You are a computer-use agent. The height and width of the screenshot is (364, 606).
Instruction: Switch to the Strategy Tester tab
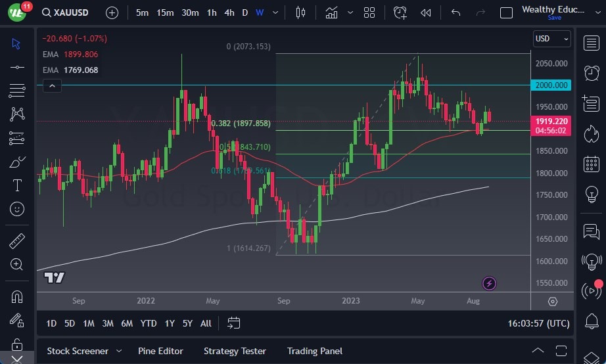point(235,351)
